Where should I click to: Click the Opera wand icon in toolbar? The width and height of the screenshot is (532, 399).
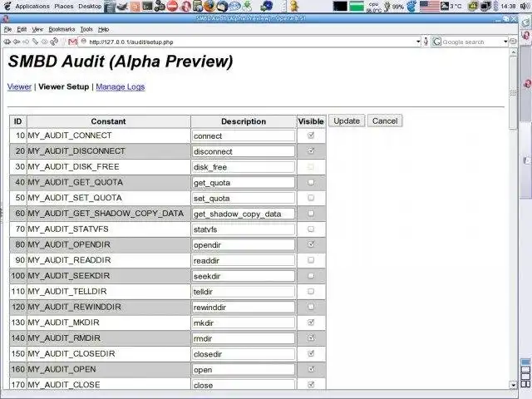click(35, 42)
